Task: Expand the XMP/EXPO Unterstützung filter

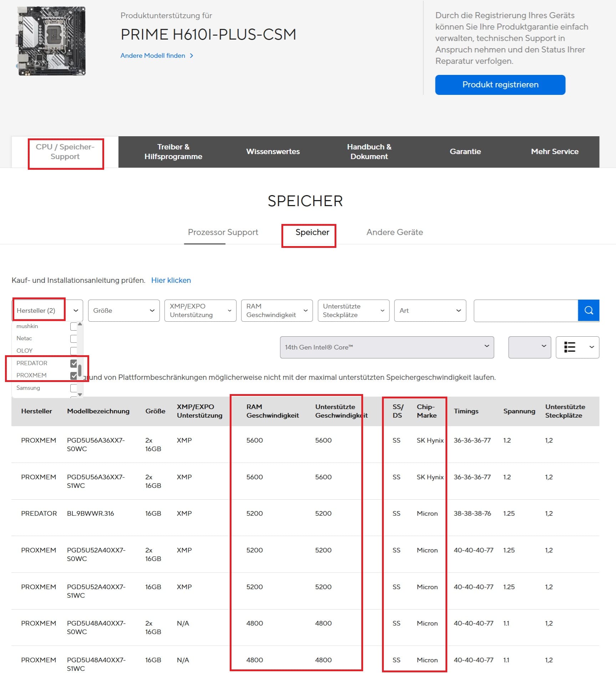Action: click(x=200, y=311)
